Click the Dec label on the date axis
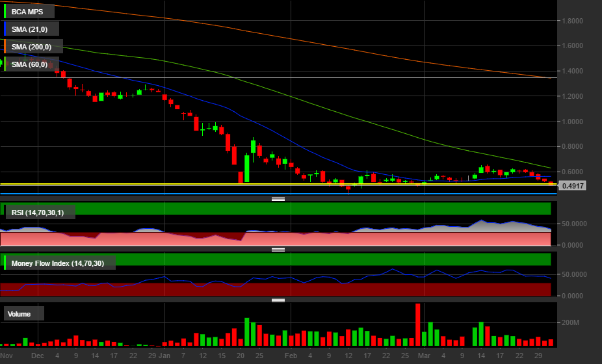Screen dimensions: 602x364 click(x=38, y=356)
